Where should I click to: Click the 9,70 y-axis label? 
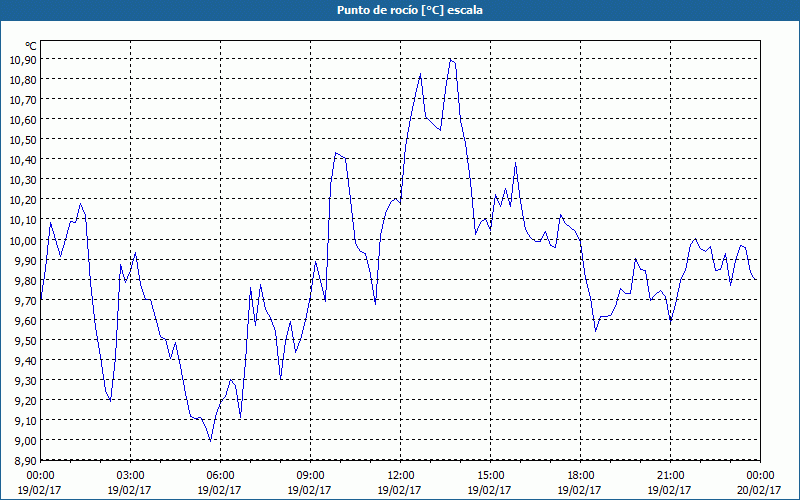(x=26, y=300)
